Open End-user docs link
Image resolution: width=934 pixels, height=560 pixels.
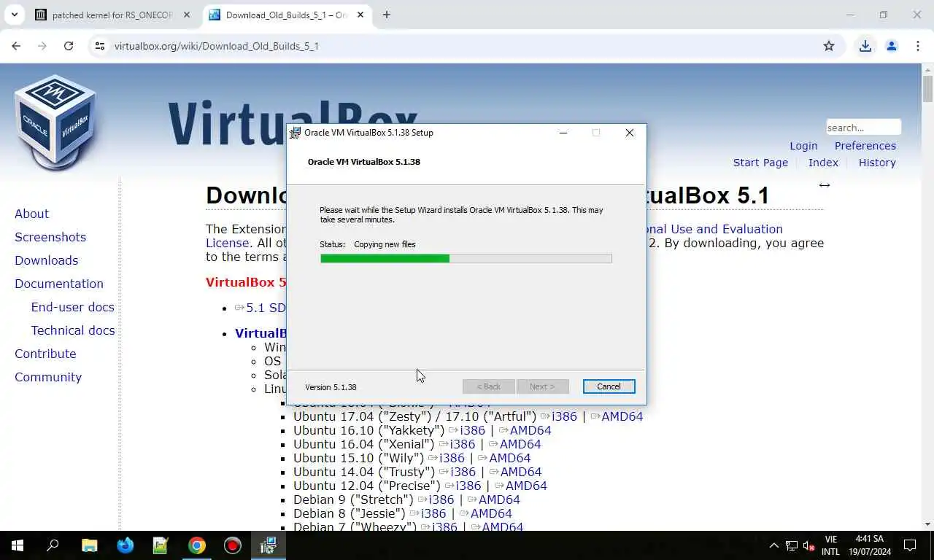click(x=72, y=307)
